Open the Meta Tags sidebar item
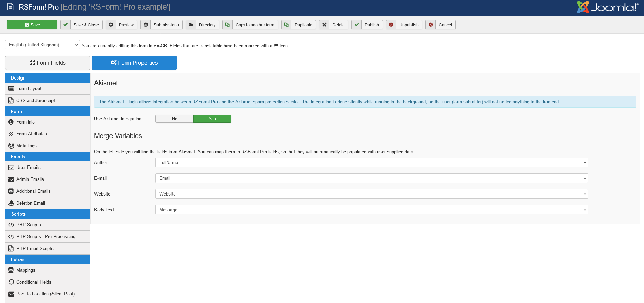The image size is (644, 303). 48,146
